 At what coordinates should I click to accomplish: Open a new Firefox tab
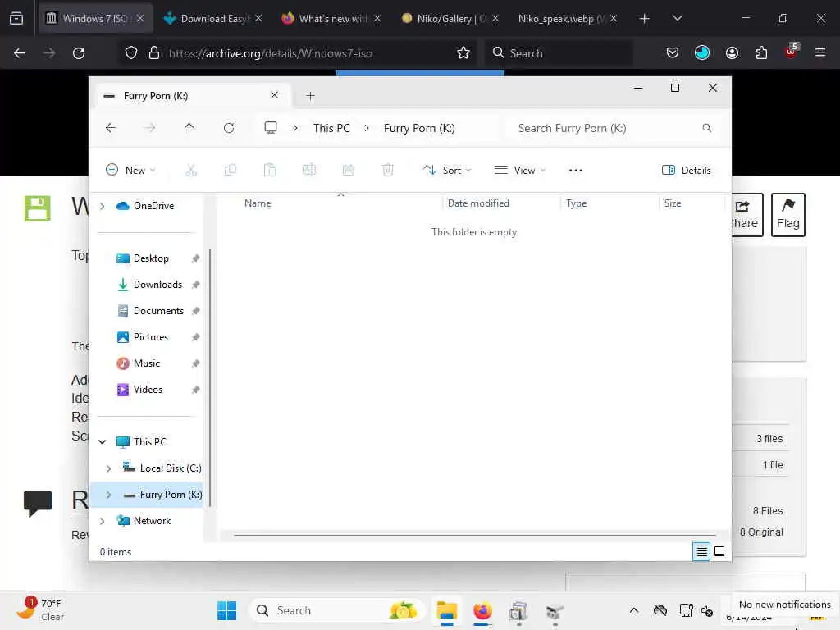click(x=645, y=18)
